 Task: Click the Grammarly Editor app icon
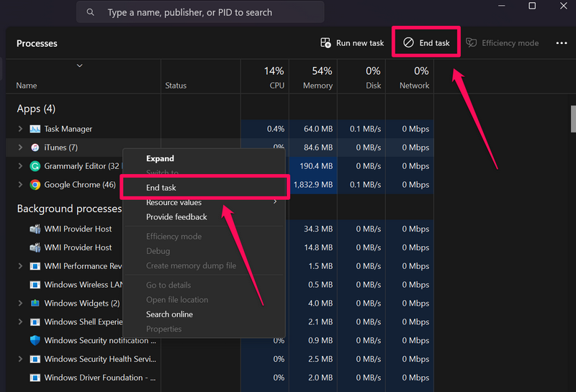(35, 166)
